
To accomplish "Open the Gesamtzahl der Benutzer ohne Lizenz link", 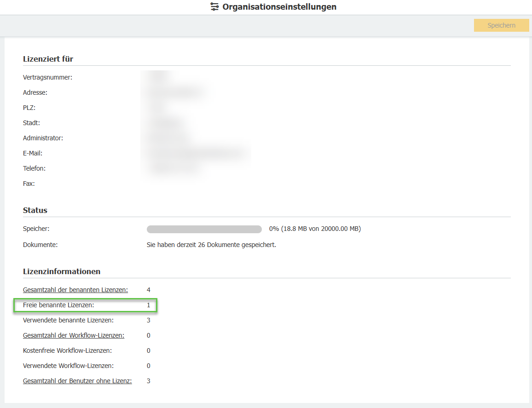I will (77, 381).
